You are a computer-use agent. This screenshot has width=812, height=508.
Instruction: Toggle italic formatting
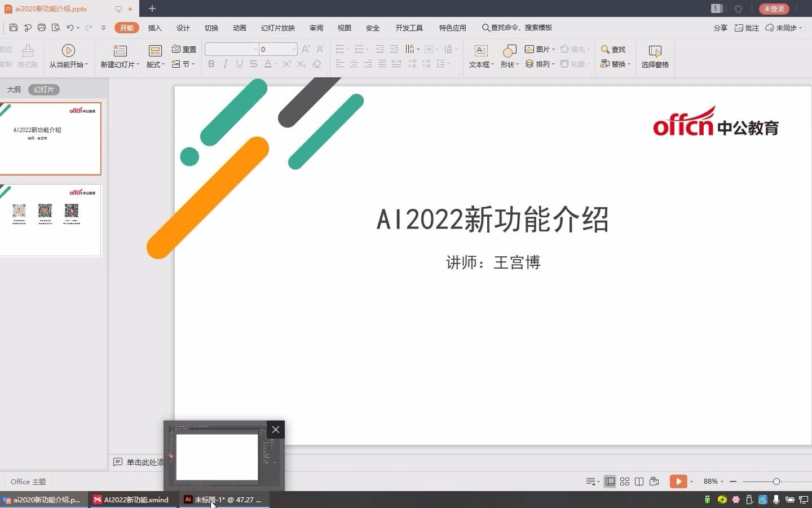225,64
